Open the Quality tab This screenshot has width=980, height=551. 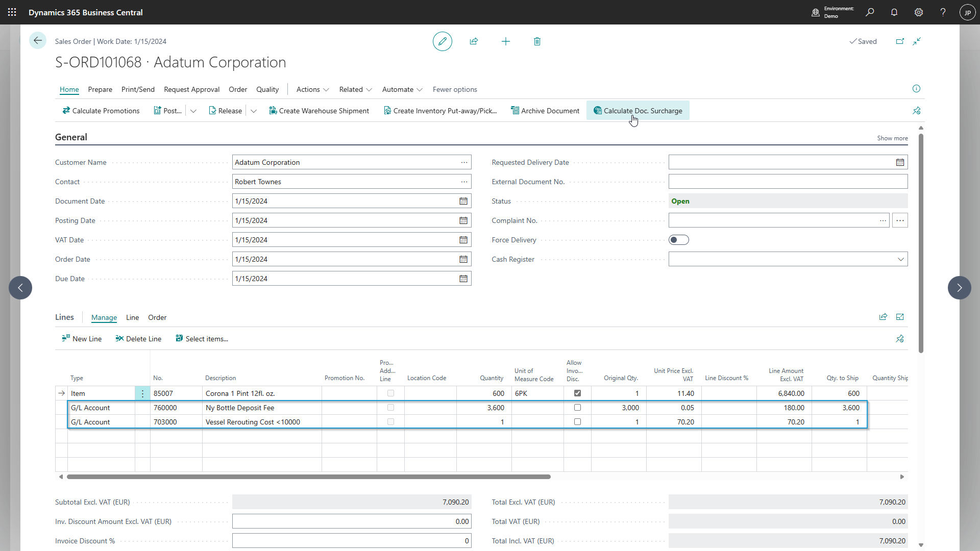(267, 89)
